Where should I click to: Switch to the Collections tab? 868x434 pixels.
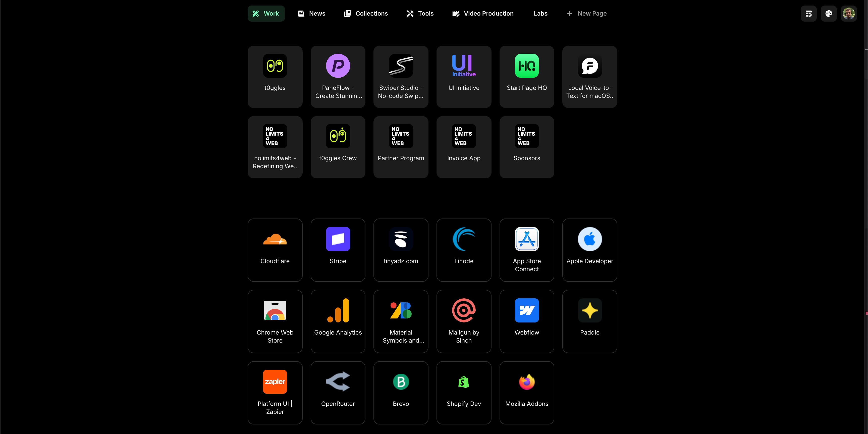coord(366,14)
